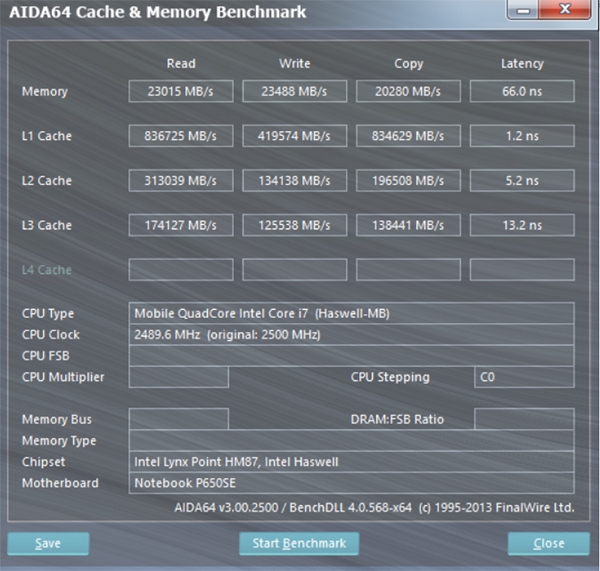Viewport: 600px width, 571px height.
Task: Select L3 Cache write 125538 MB/s
Action: pos(295,225)
